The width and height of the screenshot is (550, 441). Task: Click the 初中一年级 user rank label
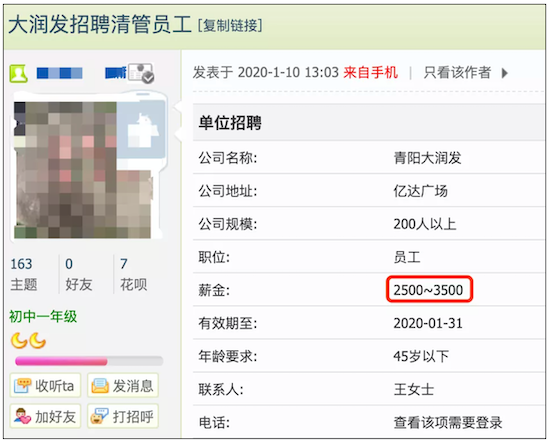click(x=43, y=316)
